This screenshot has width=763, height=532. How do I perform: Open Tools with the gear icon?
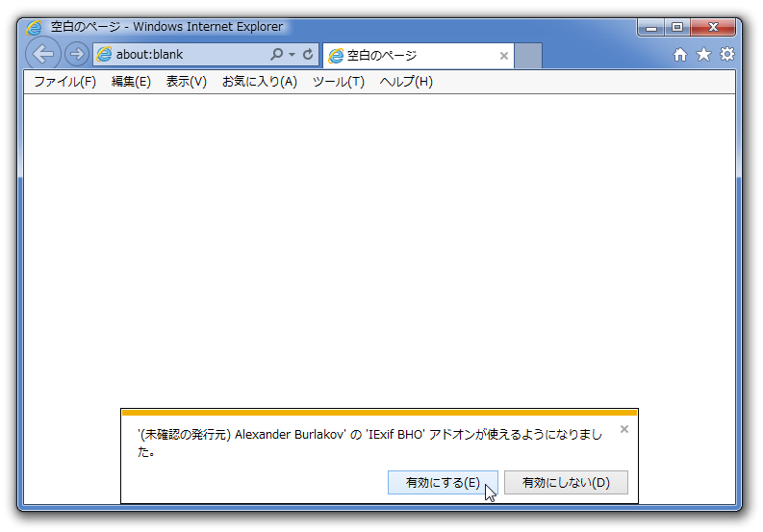click(727, 54)
